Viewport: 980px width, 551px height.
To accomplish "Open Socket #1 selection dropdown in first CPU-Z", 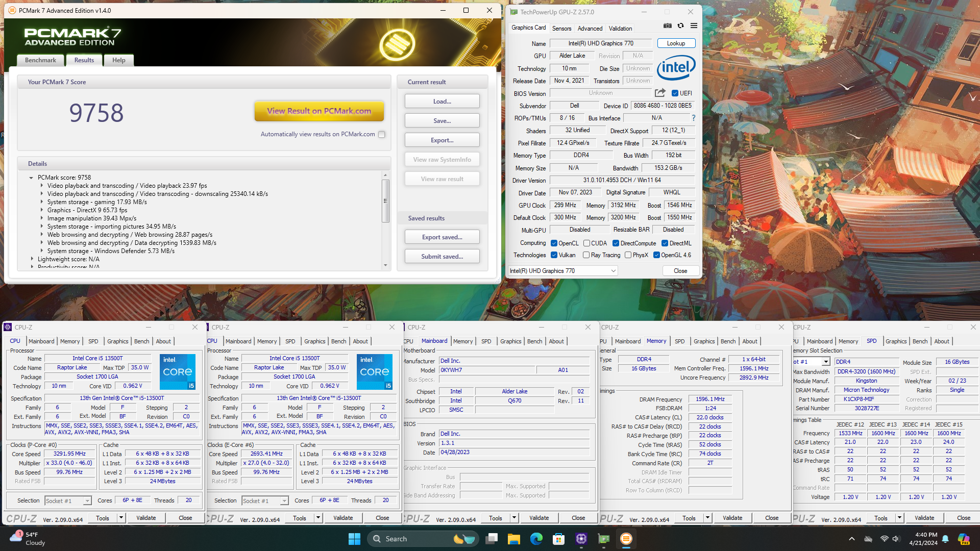I will (68, 501).
